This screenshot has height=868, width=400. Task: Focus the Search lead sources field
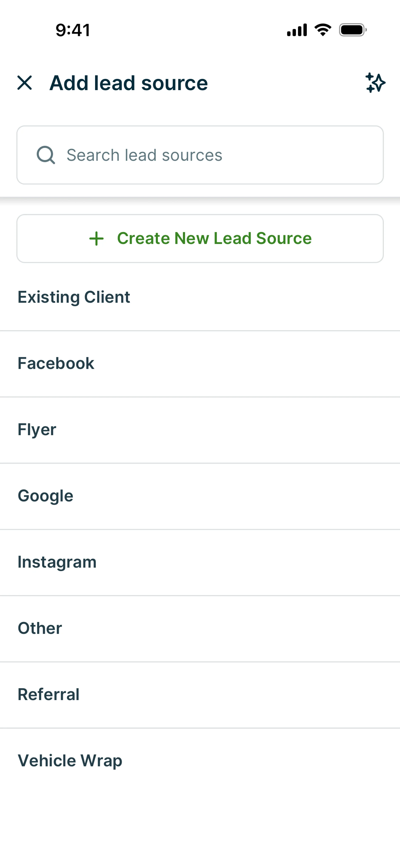(215, 155)
